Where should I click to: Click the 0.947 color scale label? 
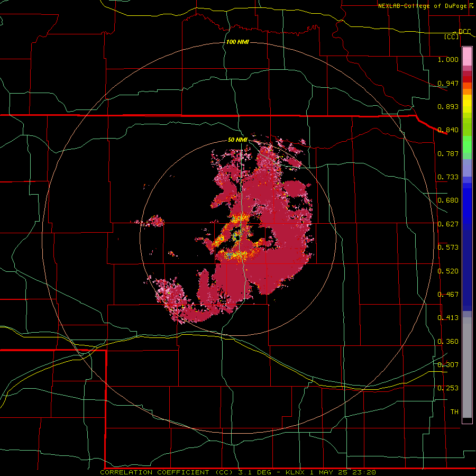point(448,83)
